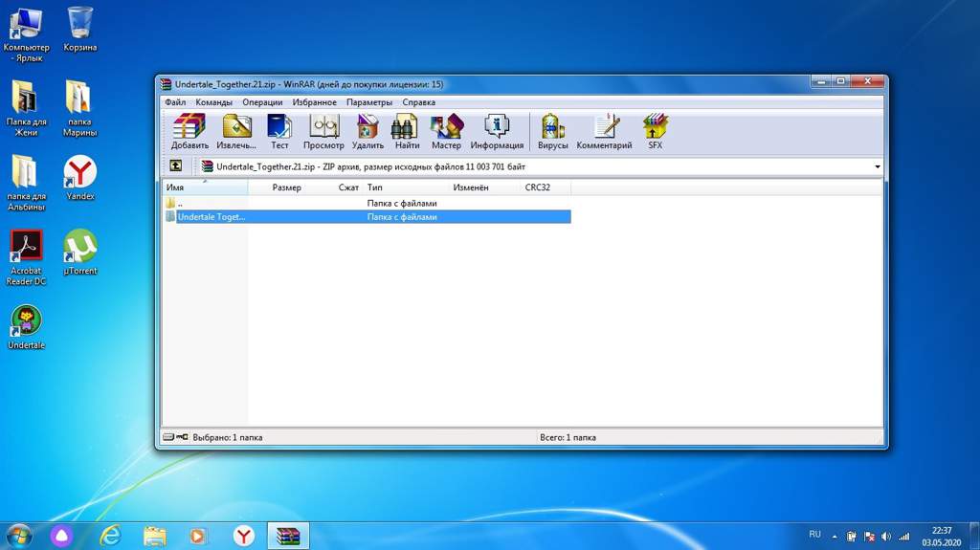Screen dimensions: 980x550
Task: Open the Windows Start menu
Action: 19,536
